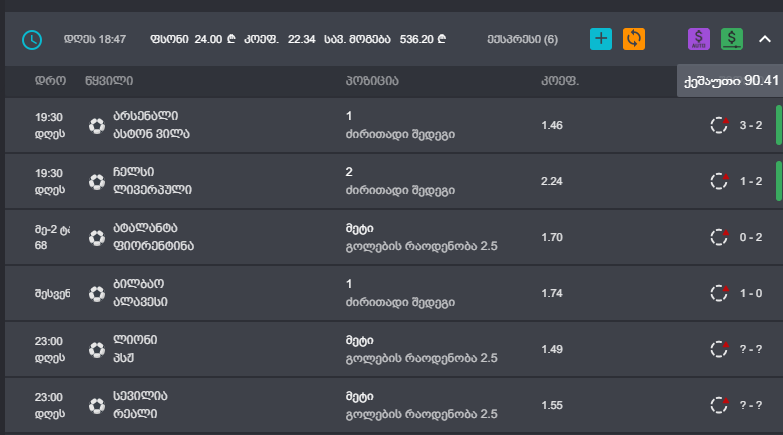This screenshot has height=435, width=783.
Task: Click the კოეფ. column header
Action: pos(560,81)
